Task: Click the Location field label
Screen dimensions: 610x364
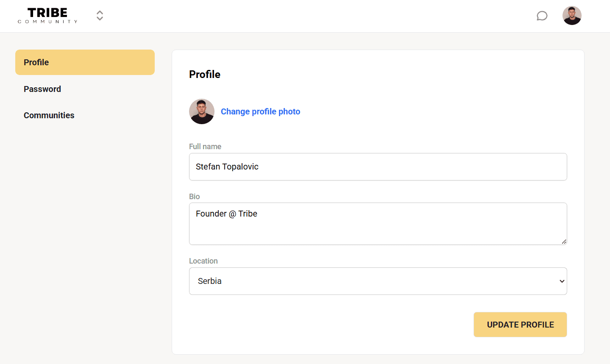Action: coord(203,261)
